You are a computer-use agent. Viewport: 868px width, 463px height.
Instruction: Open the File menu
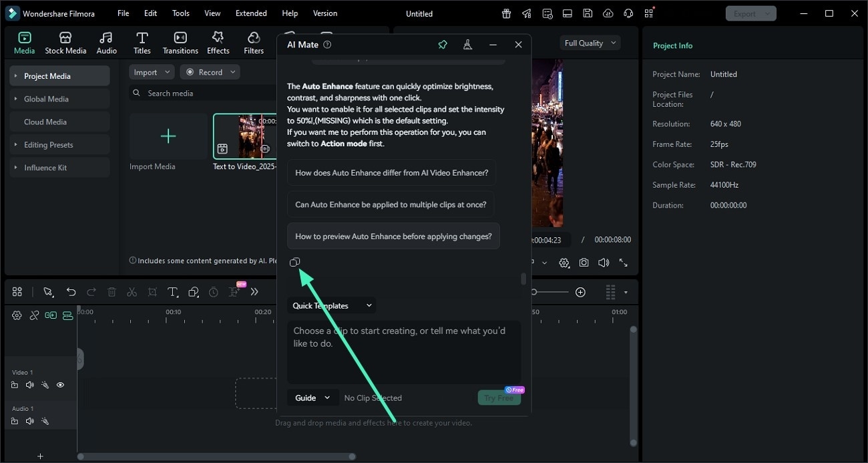tap(124, 13)
